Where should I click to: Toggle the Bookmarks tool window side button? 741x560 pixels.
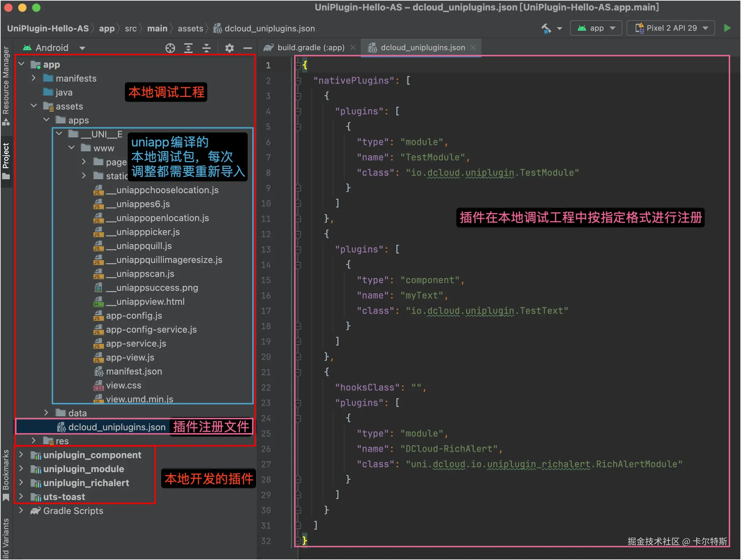(6, 474)
